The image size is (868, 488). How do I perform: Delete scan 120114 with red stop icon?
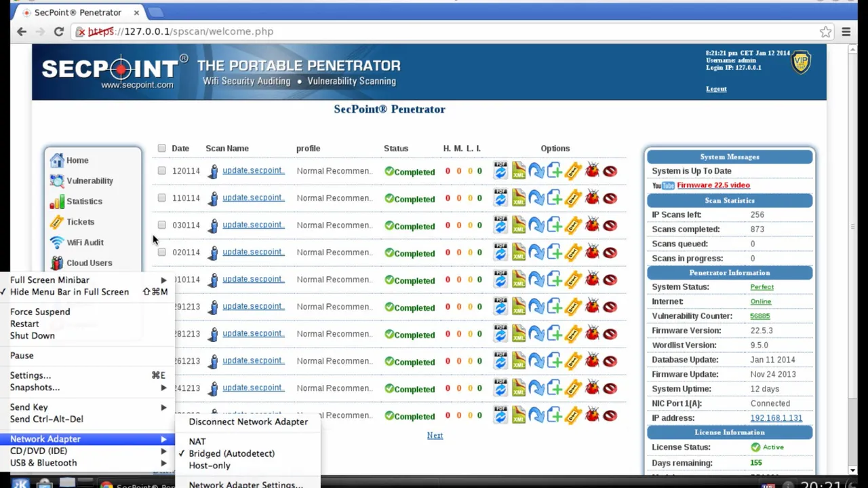(610, 171)
